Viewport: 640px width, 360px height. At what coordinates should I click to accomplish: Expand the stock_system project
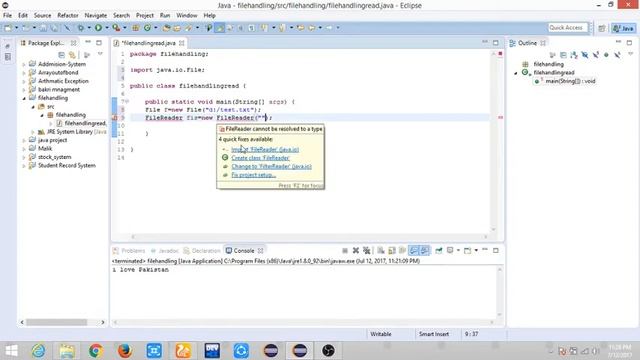24,157
